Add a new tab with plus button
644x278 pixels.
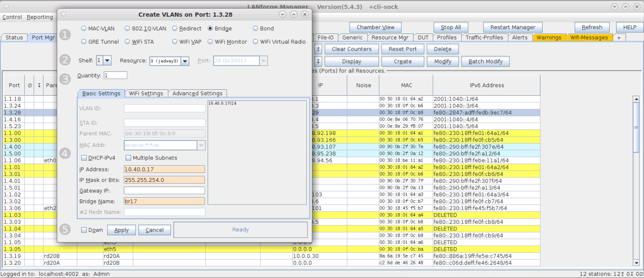(619, 37)
